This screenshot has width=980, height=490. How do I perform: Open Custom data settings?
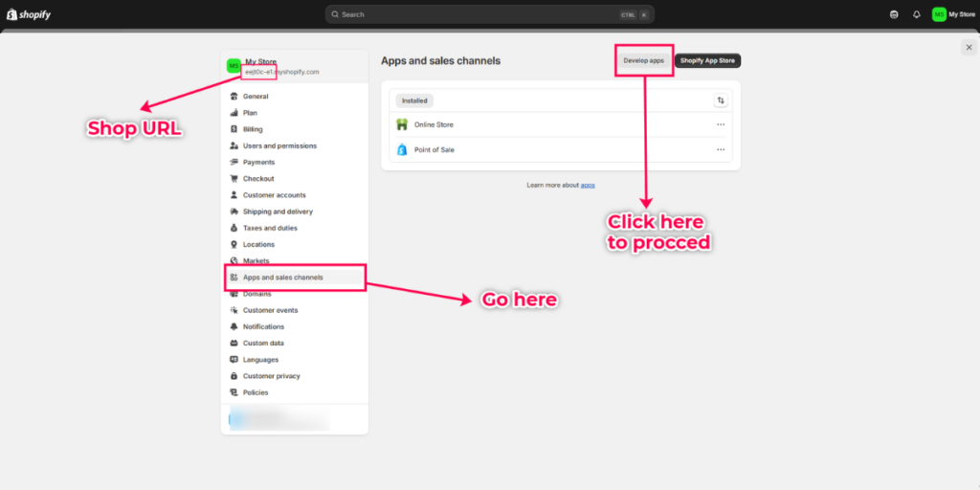tap(295, 344)
